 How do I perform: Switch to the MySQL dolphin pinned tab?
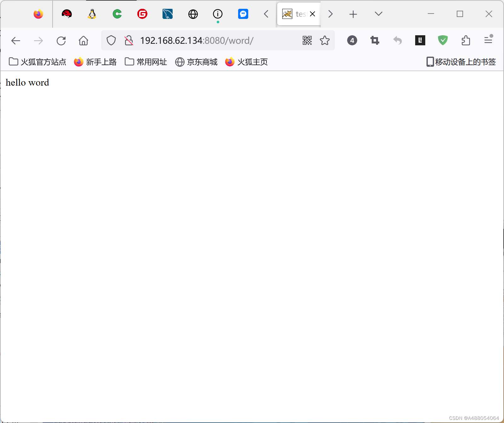coord(168,14)
